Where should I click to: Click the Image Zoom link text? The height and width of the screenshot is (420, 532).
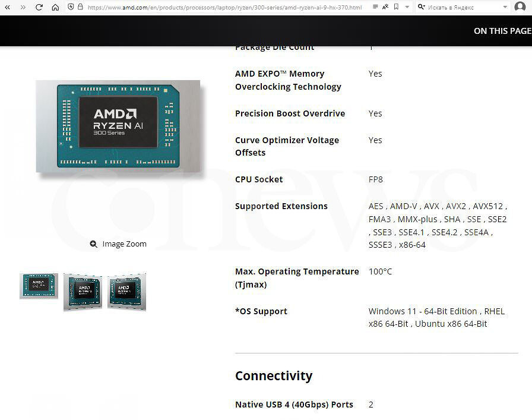[124, 244]
